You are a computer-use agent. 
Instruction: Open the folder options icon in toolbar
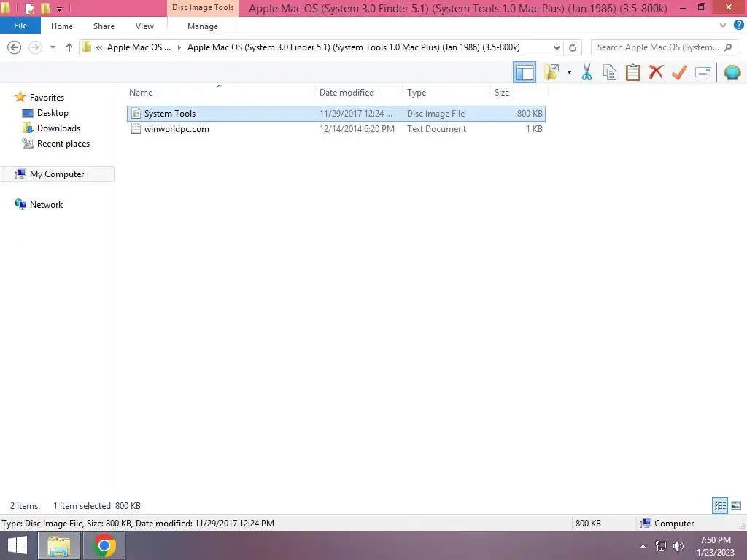click(x=551, y=72)
